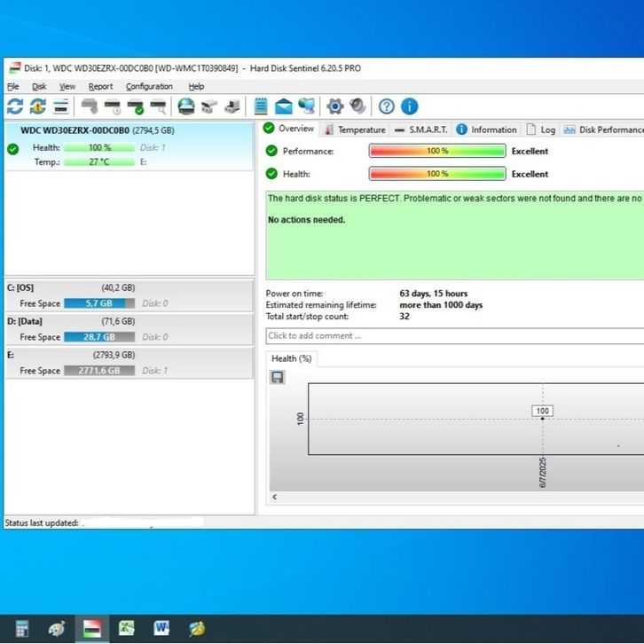Image resolution: width=644 pixels, height=644 pixels.
Task: Open Excel from the taskbar
Action: pos(127,628)
